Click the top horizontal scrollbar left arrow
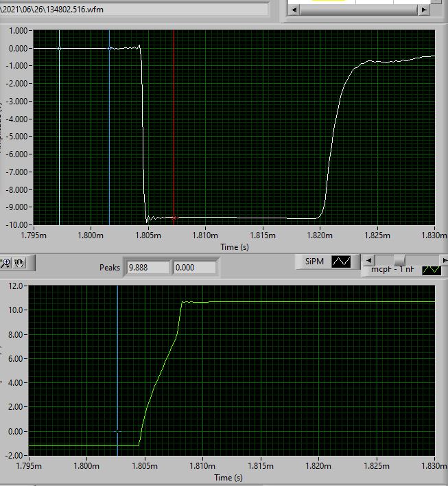The width and height of the screenshot is (448, 486). click(x=294, y=10)
